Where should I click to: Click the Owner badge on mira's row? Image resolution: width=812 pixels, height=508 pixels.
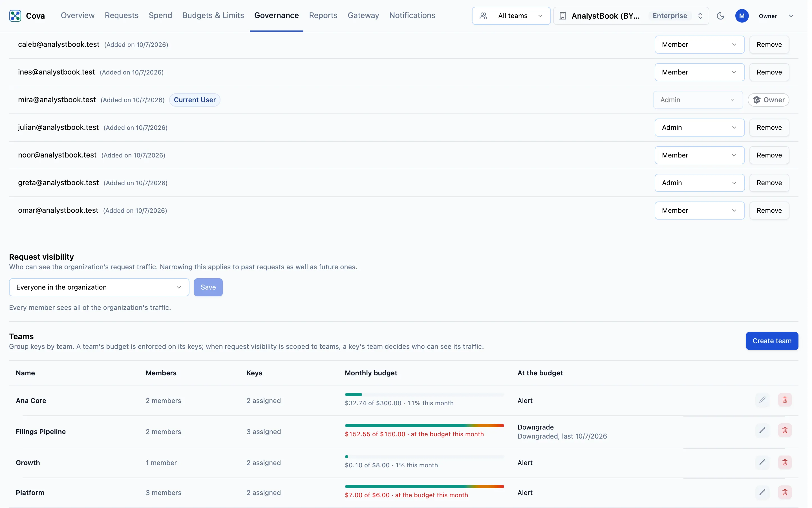[x=768, y=100]
